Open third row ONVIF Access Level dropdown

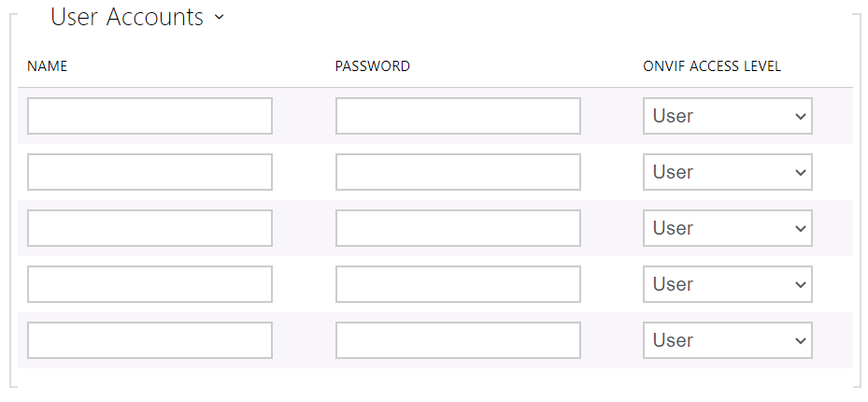point(727,228)
